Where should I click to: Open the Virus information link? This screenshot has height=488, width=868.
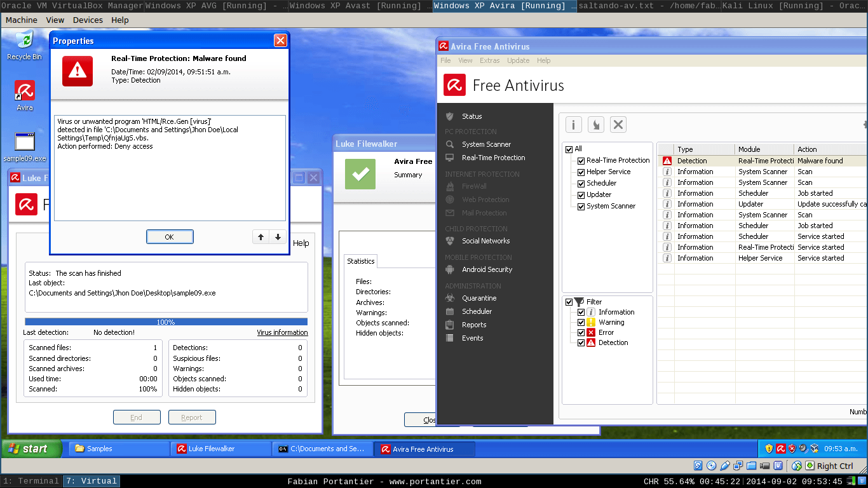[282, 332]
